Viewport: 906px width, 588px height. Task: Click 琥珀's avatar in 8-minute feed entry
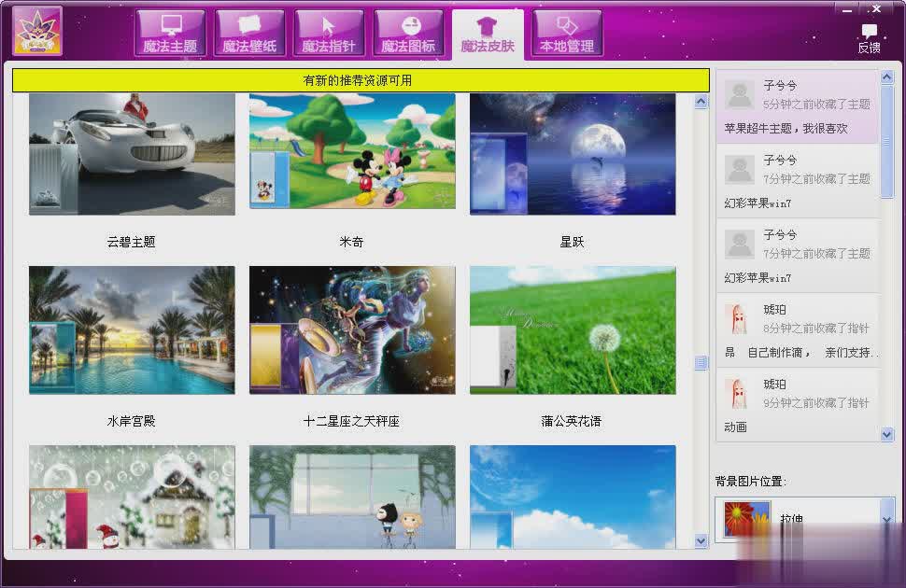click(x=739, y=319)
